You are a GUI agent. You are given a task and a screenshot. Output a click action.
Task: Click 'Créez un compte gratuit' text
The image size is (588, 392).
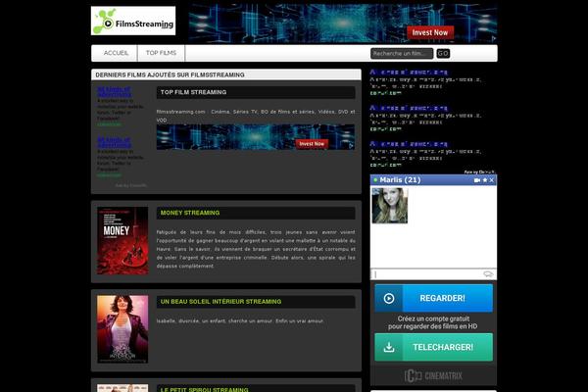click(433, 318)
